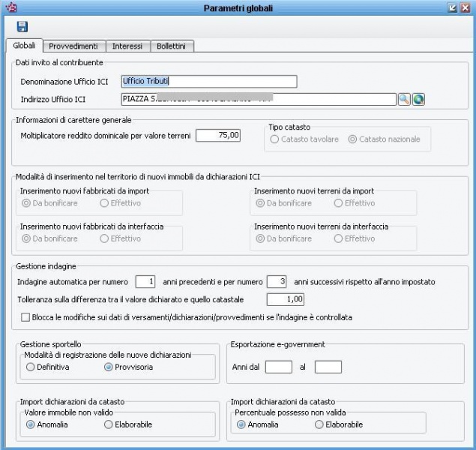Click the restore window arrow button
The width and height of the screenshot is (476, 450).
tap(452, 7)
